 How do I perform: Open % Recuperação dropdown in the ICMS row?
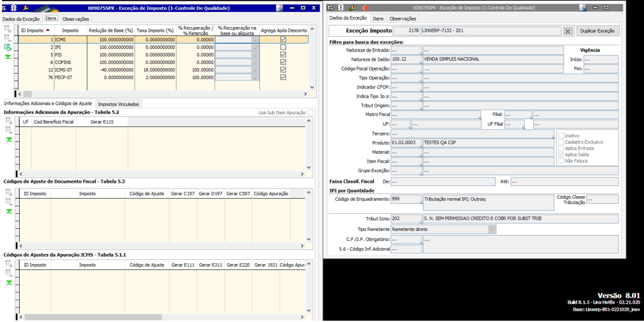255,40
